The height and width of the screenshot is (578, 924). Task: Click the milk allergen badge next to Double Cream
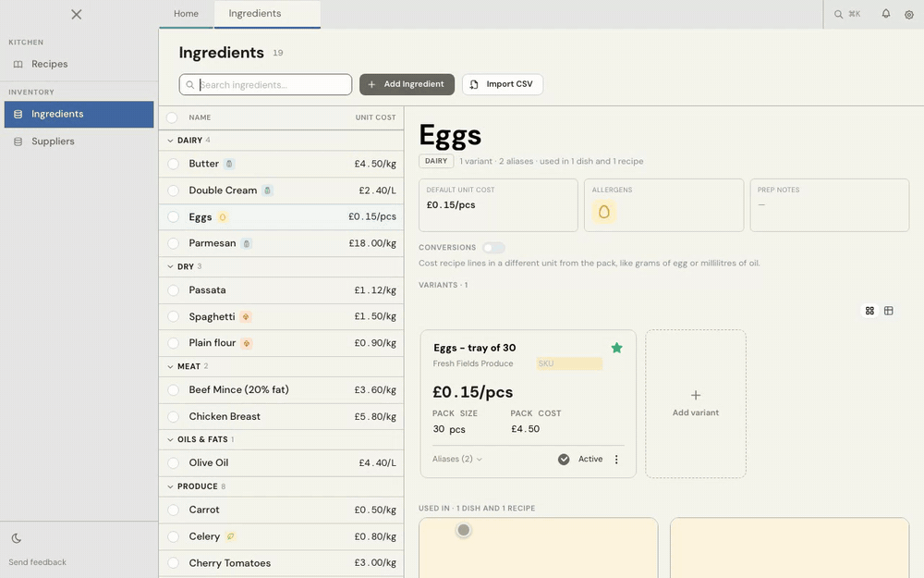tap(268, 191)
